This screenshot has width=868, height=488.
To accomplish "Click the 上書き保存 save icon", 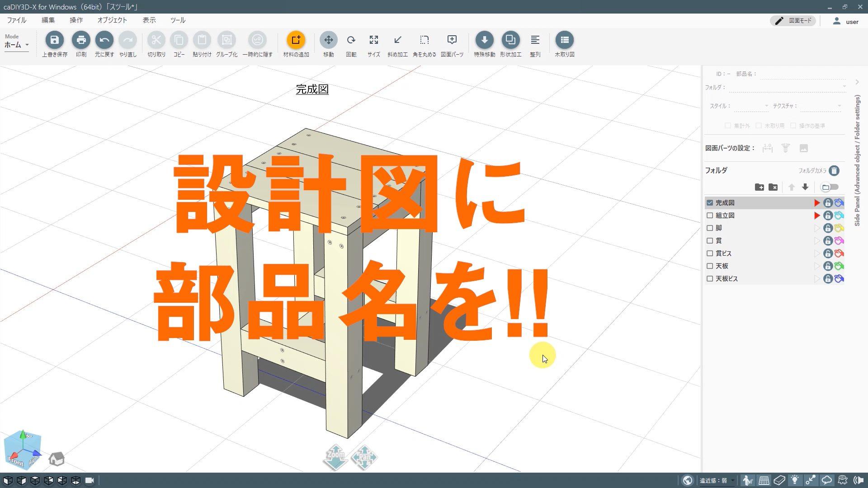I will [54, 40].
